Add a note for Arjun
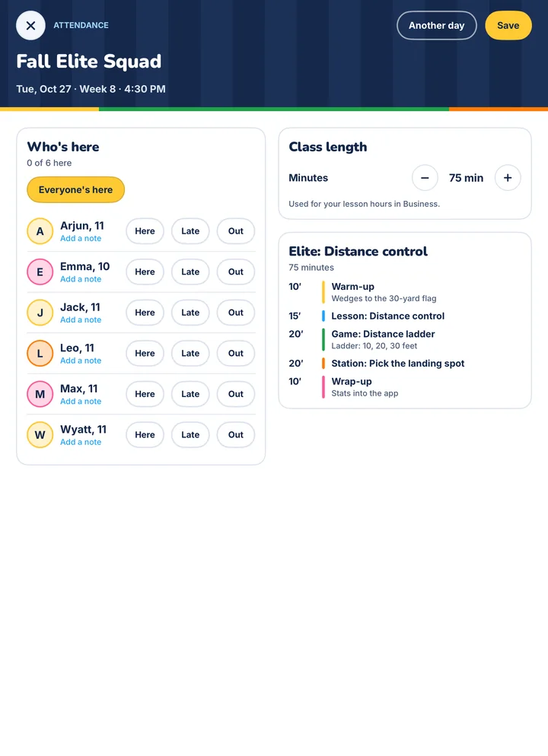548x756 pixels. point(81,239)
